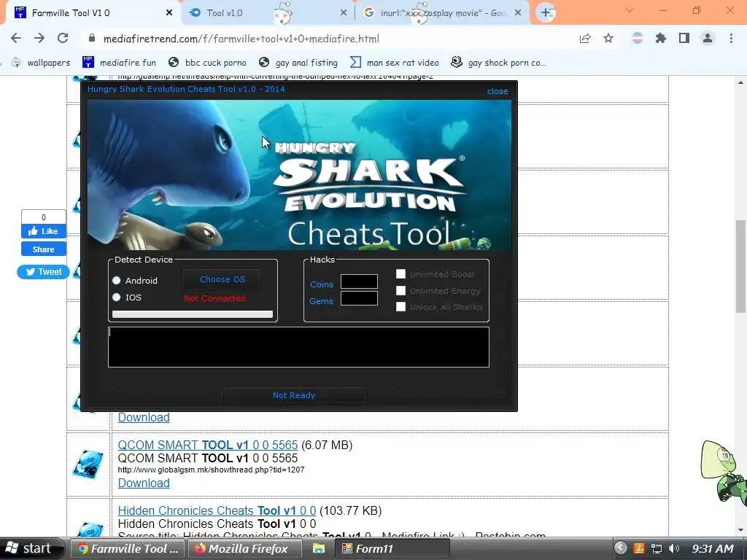
Task: Click the scrollbar up arrow
Action: click(x=740, y=82)
